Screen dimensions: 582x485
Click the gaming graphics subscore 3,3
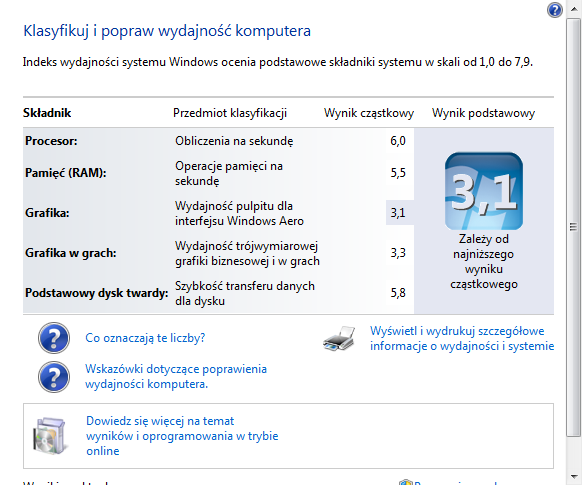click(398, 253)
